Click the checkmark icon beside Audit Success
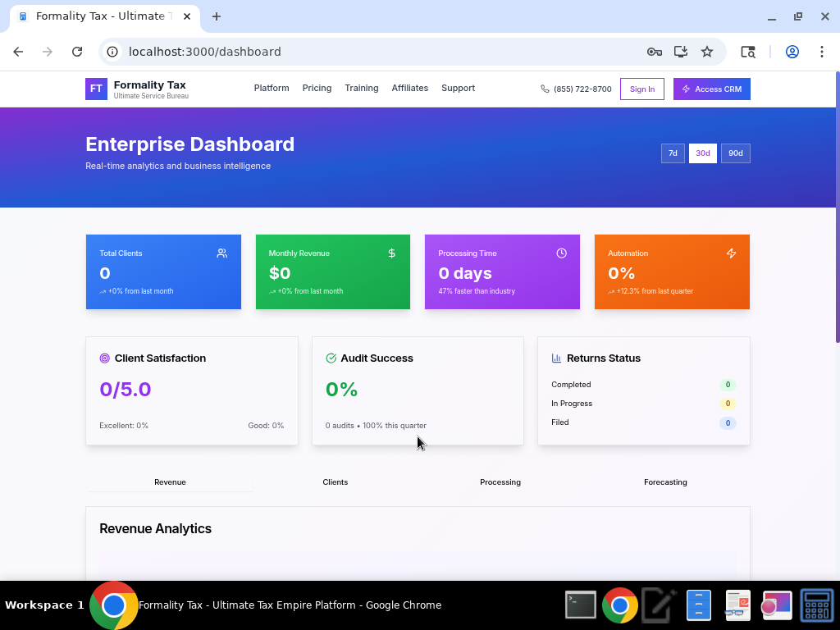Viewport: 840px width, 630px height. point(331,358)
